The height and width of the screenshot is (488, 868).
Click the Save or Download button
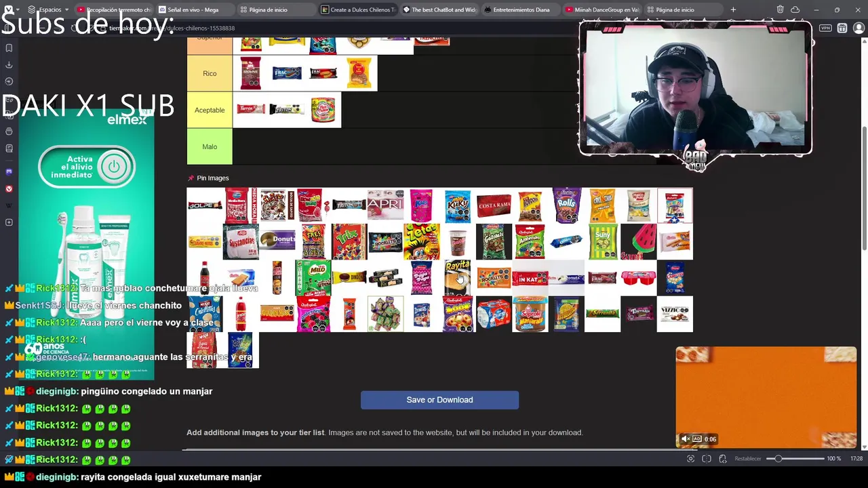click(439, 400)
